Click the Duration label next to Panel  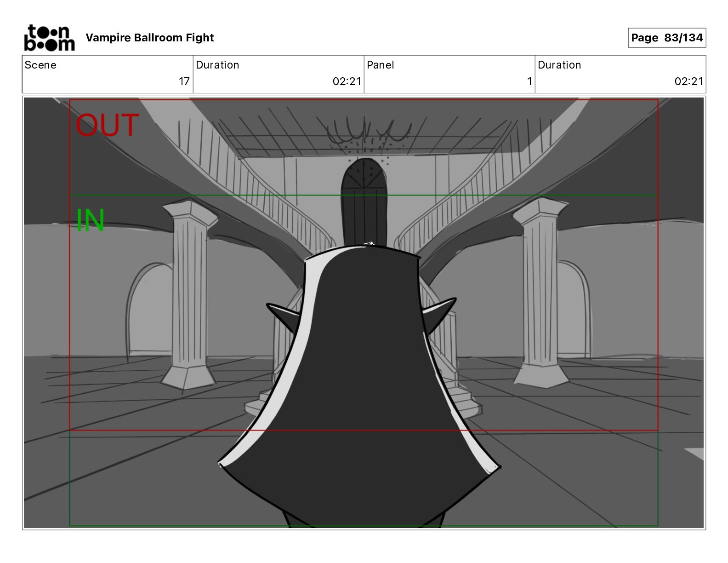coord(559,65)
